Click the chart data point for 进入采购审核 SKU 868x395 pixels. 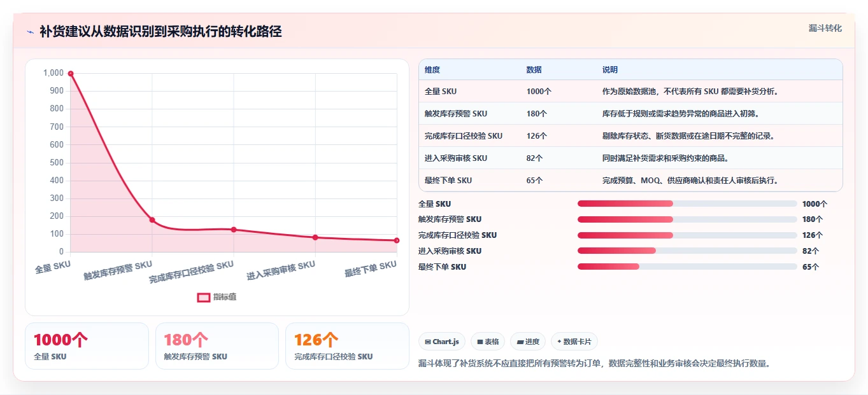[315, 237]
